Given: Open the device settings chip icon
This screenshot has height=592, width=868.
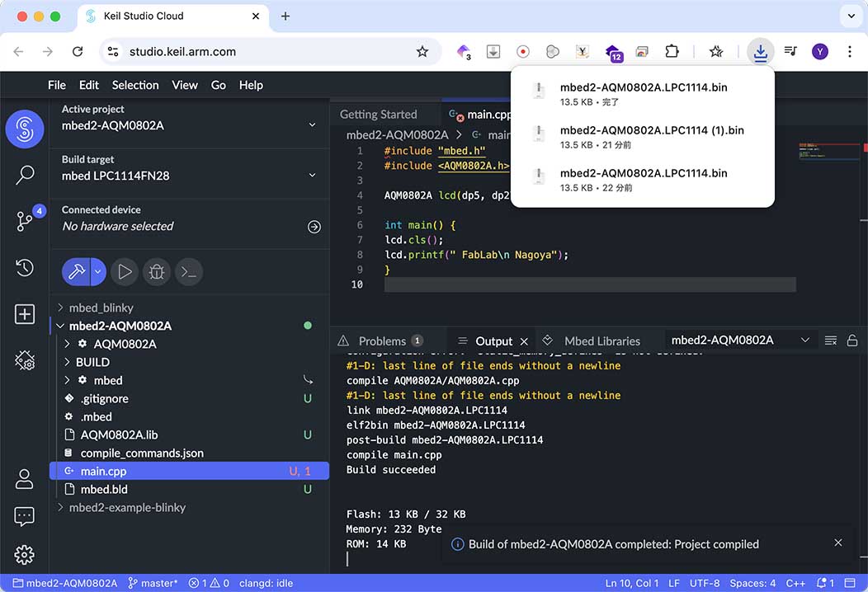Looking at the screenshot, I should click(25, 361).
